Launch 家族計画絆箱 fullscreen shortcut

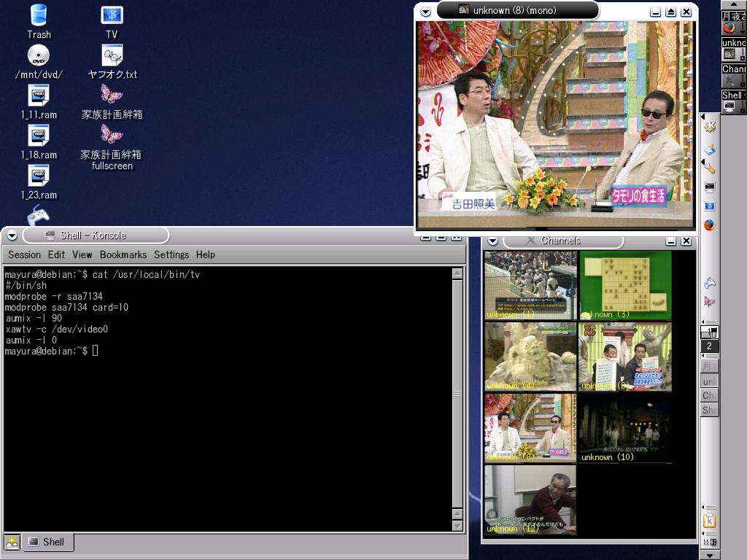point(112,147)
